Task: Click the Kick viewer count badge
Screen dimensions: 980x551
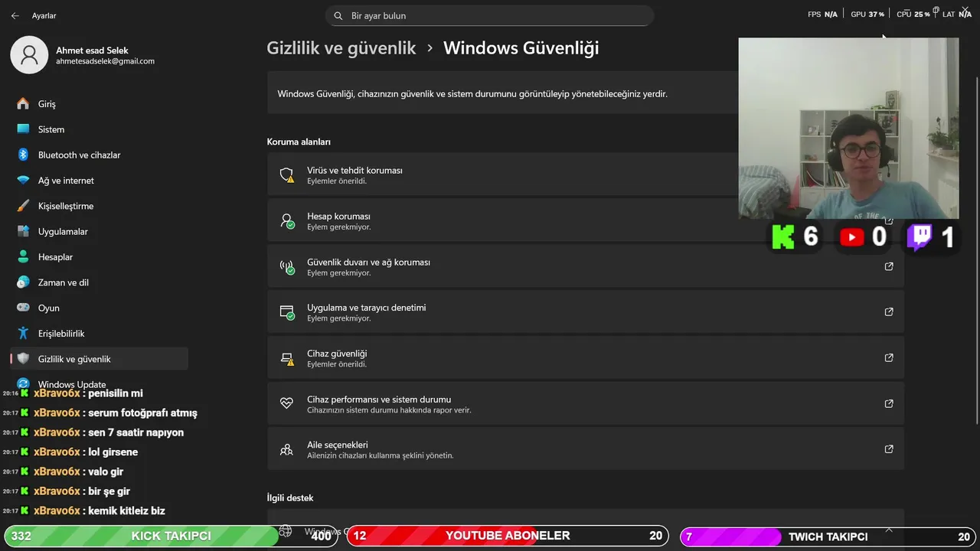Action: coord(795,237)
